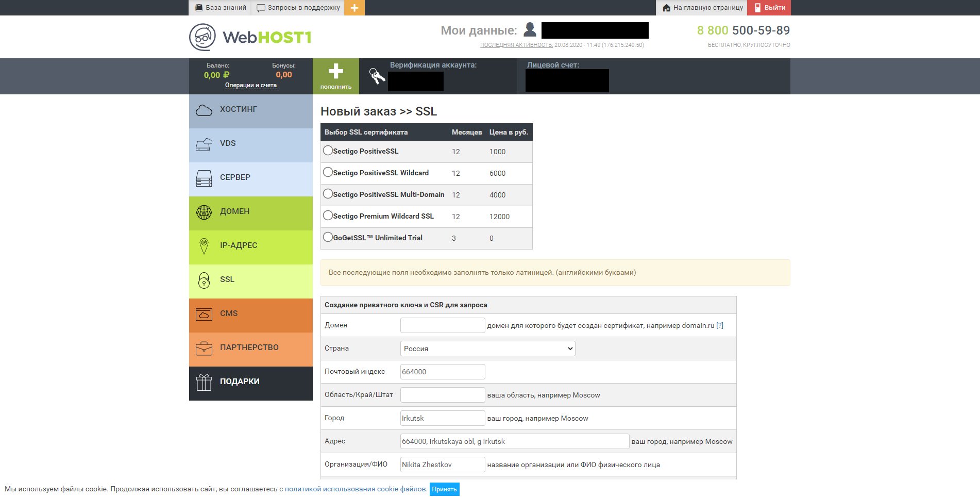Click the chat bubble icon beside Запросы в поддержку
Screen dimensions: 980x497
pos(261,8)
